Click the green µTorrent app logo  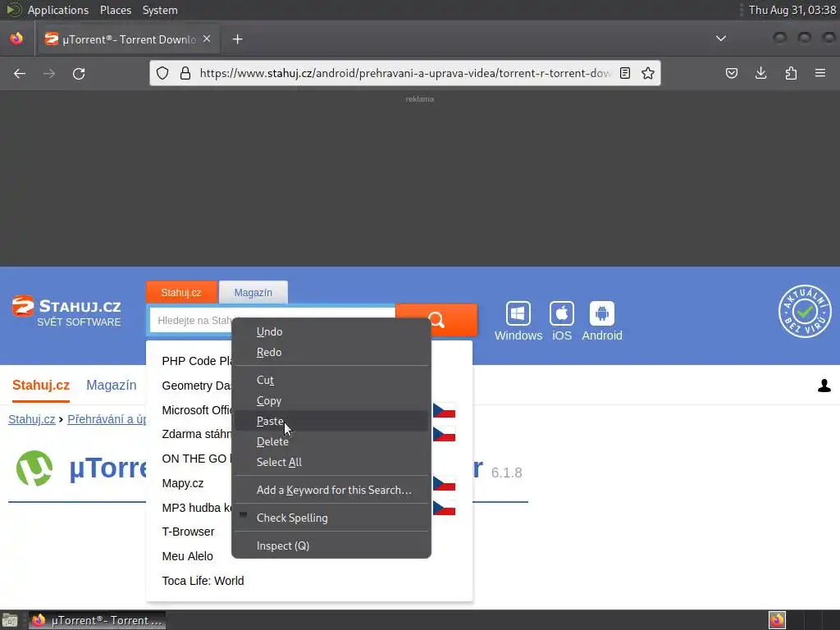point(34,468)
